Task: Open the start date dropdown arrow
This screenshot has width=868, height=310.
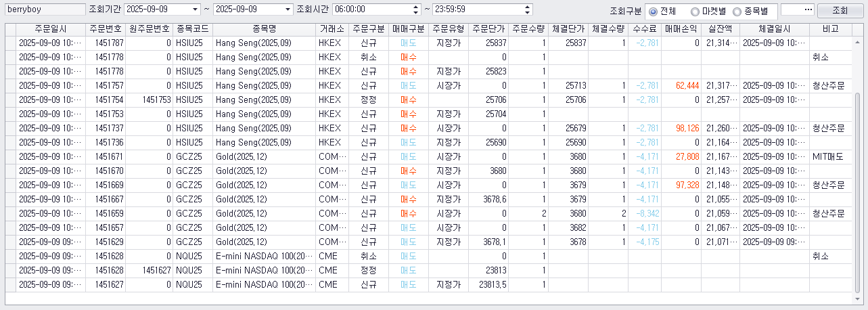Action: point(196,9)
